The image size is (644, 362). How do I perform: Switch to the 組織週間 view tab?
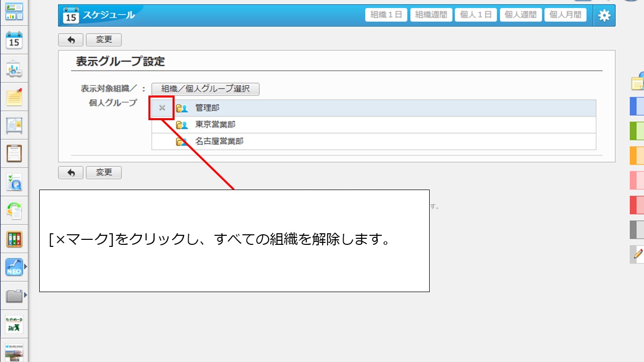(x=431, y=15)
